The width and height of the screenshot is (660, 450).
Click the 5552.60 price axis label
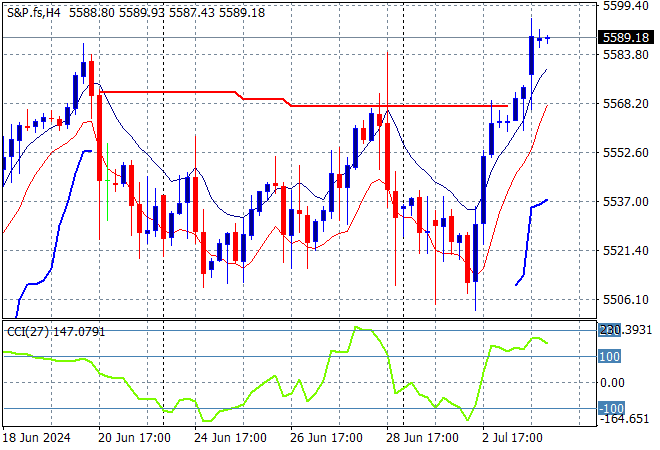(625, 153)
